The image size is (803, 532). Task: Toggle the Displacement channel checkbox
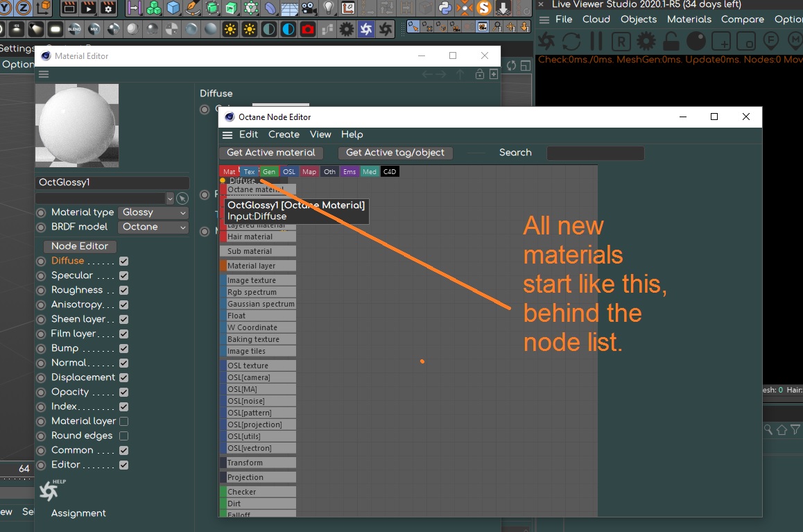point(123,378)
